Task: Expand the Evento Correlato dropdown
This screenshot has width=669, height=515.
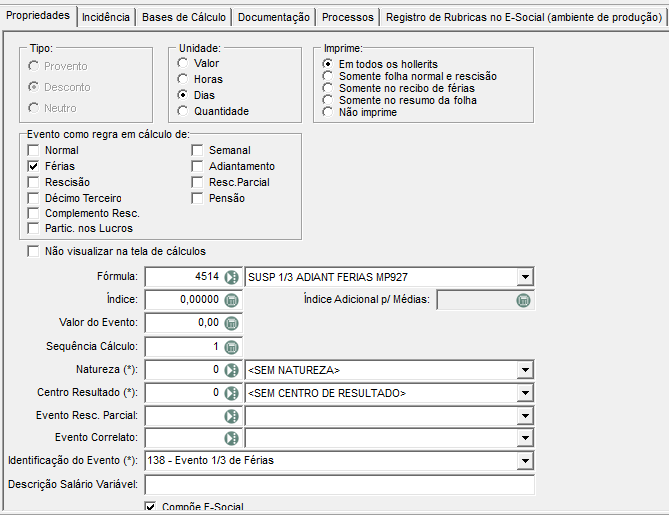Action: pyautogui.click(x=525, y=438)
